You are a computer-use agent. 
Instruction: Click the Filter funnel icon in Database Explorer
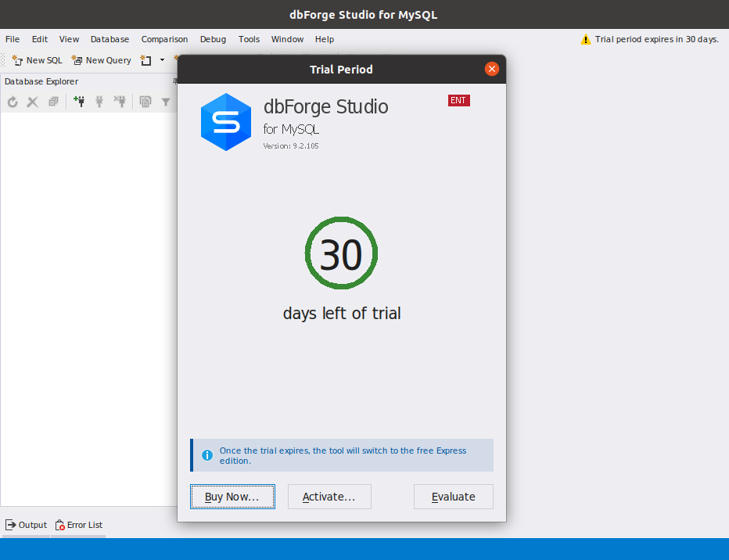(166, 102)
